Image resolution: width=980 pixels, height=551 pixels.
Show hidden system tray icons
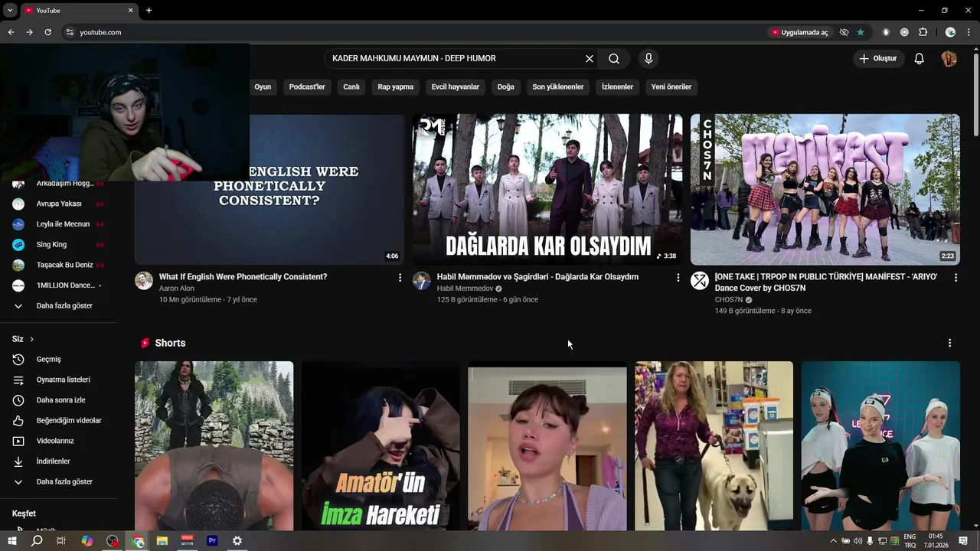click(834, 541)
